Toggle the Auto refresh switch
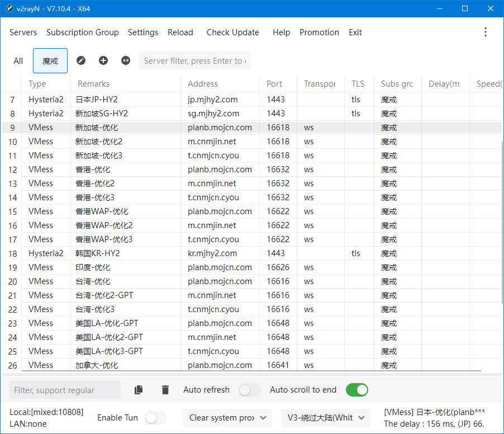The height and width of the screenshot is (434, 504). pos(249,390)
